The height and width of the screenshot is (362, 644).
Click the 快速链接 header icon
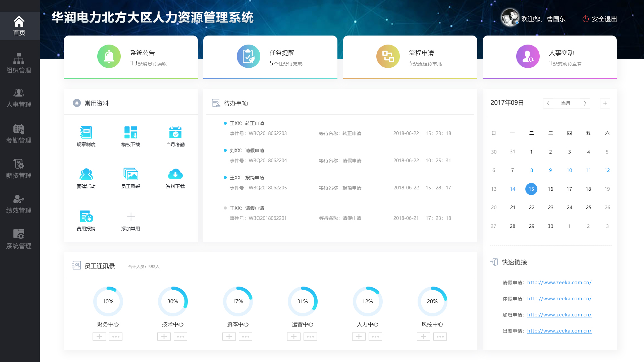point(494,262)
